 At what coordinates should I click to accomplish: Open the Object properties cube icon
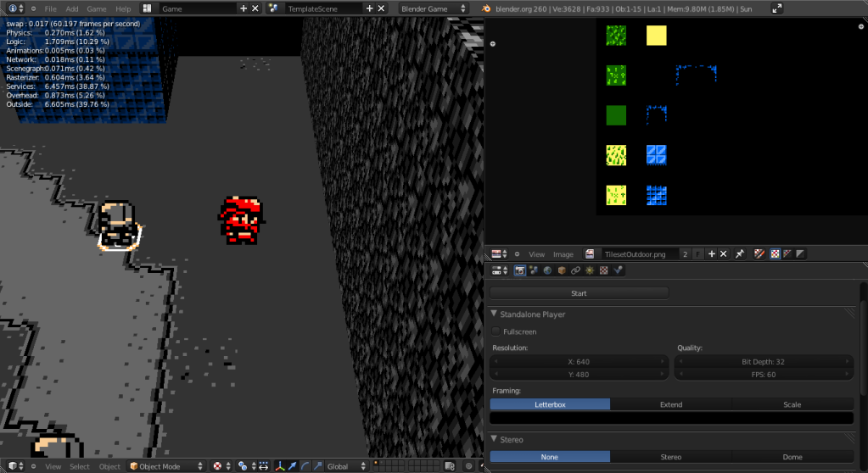click(x=561, y=270)
